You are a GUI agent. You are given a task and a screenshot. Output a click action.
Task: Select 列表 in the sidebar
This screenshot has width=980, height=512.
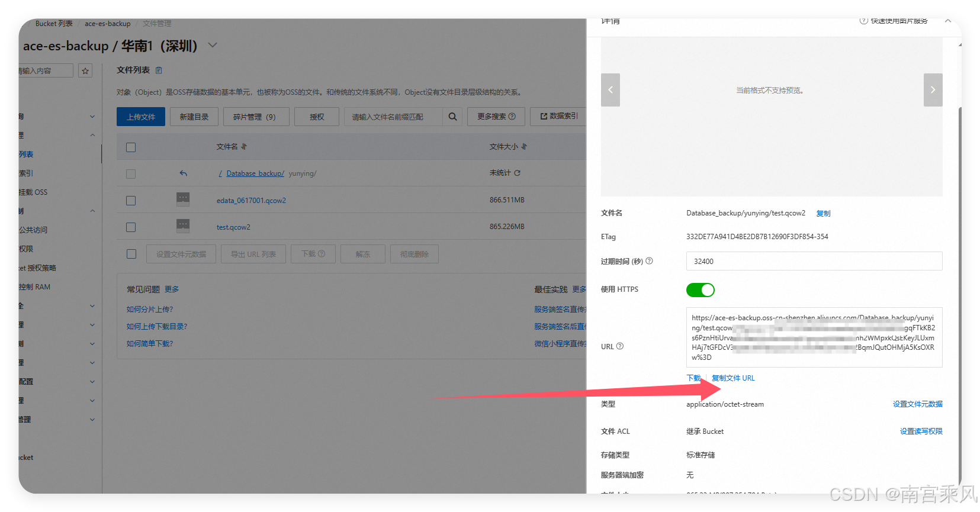(26, 154)
